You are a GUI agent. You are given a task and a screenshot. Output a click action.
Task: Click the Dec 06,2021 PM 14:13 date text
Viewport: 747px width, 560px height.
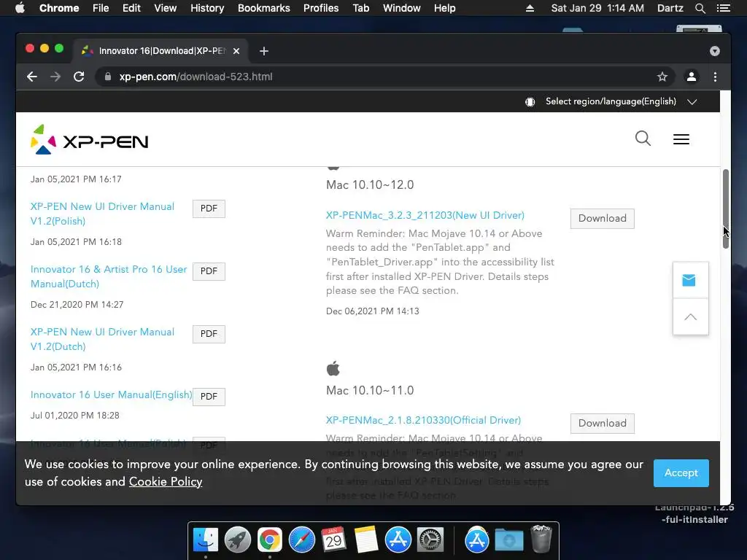pyautogui.click(x=373, y=311)
